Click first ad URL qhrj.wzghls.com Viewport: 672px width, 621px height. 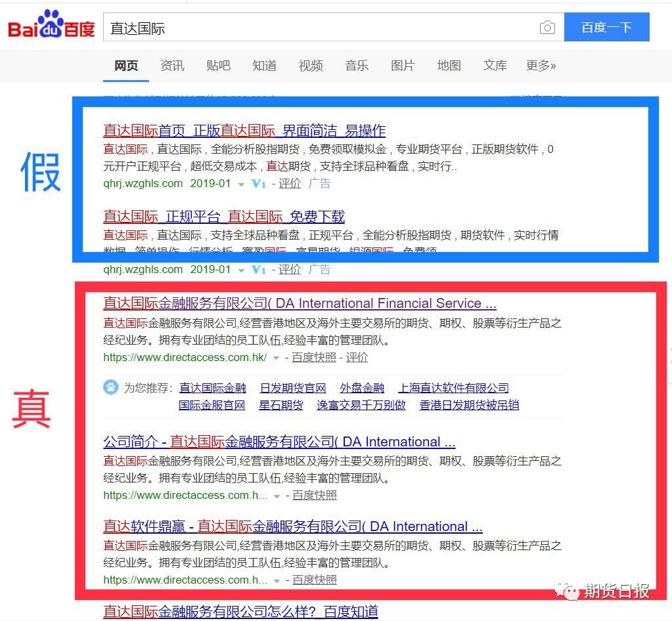(143, 183)
